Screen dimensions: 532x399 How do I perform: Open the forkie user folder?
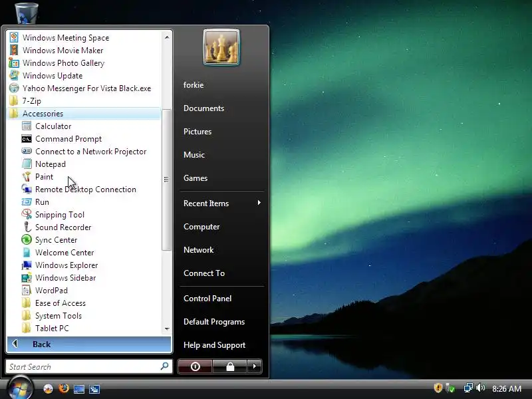click(x=194, y=85)
